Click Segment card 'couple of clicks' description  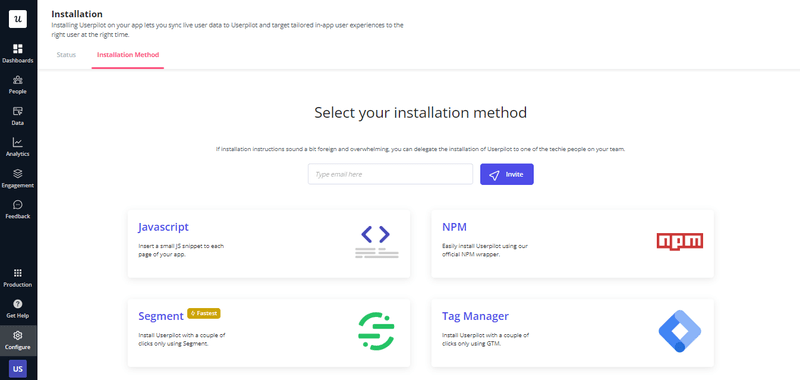coord(182,340)
